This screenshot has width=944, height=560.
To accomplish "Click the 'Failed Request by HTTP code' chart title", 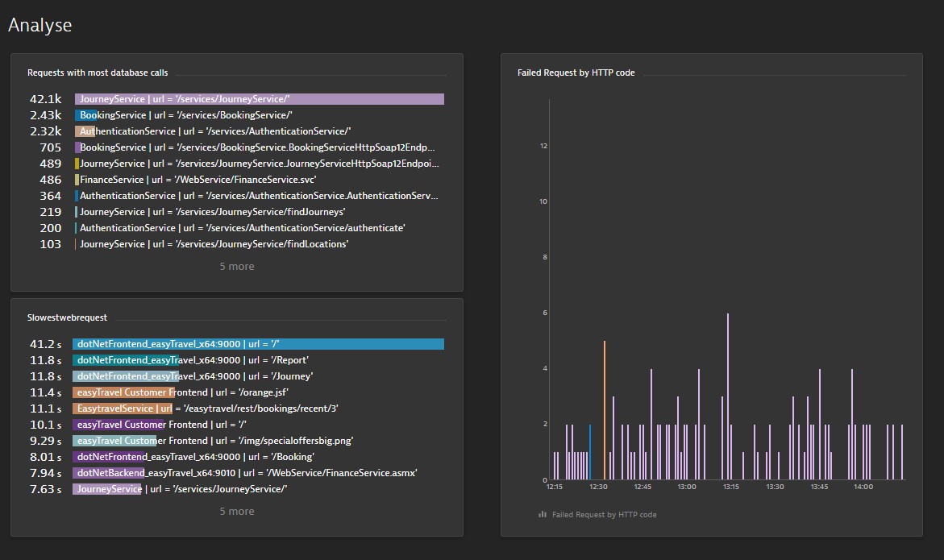I will (576, 73).
